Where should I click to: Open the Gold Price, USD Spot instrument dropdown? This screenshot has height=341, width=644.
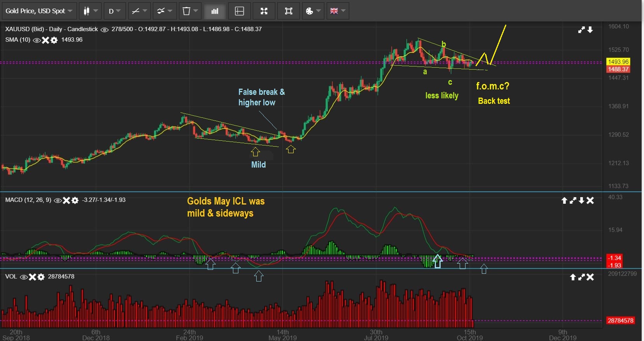coord(39,11)
